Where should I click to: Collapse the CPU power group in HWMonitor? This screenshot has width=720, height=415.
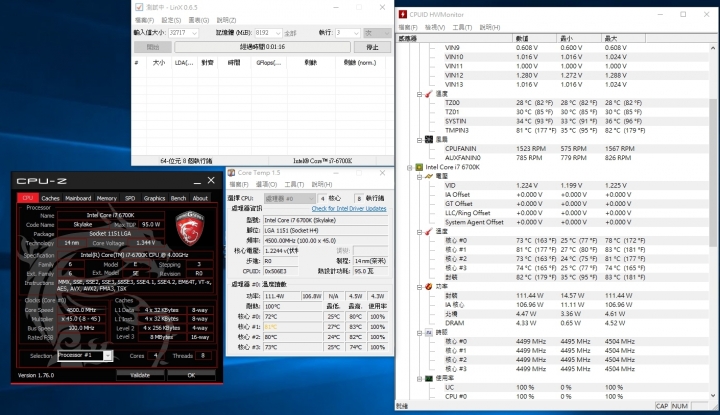[419, 287]
